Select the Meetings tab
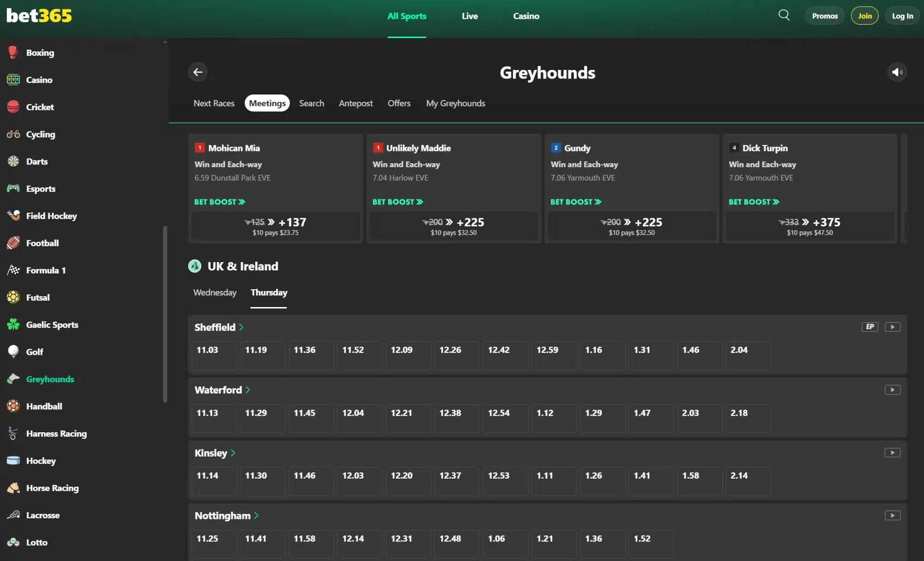 tap(267, 103)
